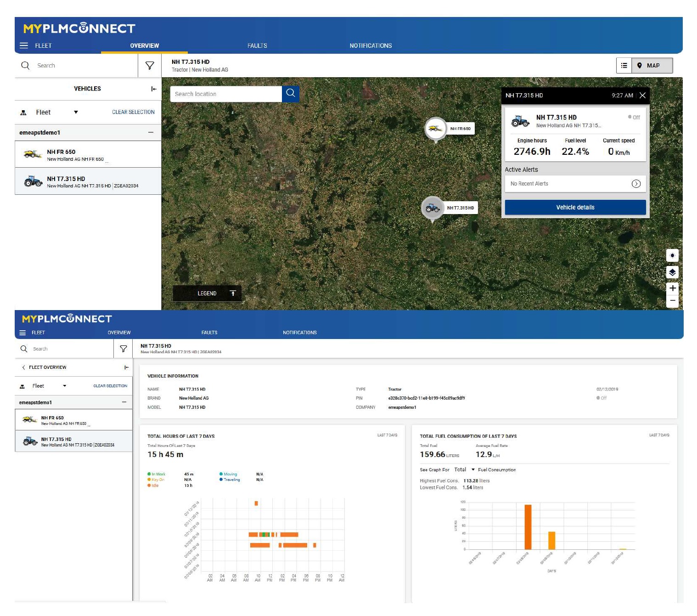Focus the Search location map field
The width and height of the screenshot is (697, 616).
point(226,94)
